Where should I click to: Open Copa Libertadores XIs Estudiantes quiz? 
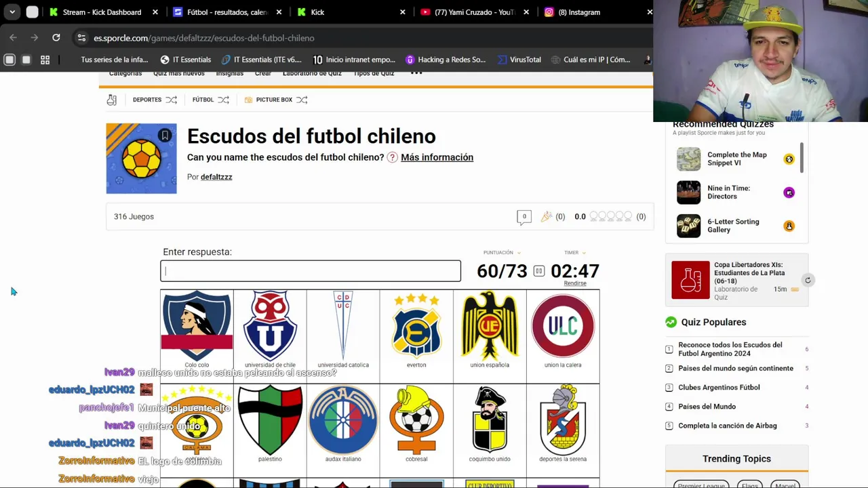[x=736, y=280]
